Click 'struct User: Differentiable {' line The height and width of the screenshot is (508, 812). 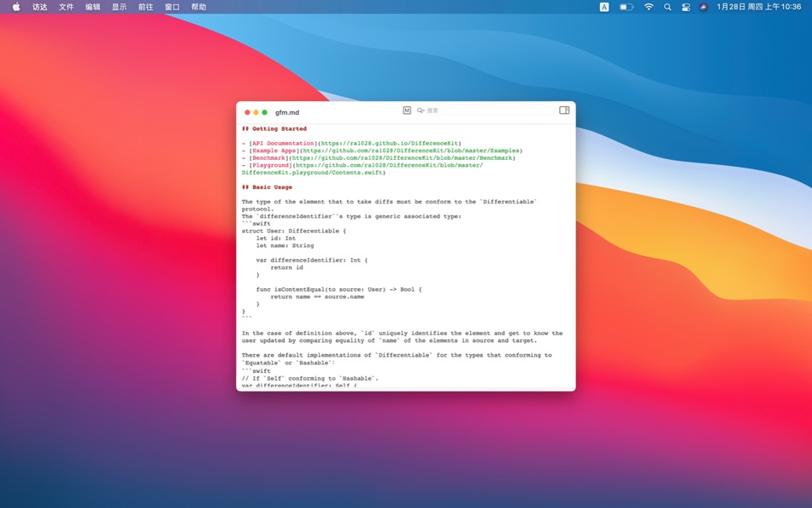(294, 231)
